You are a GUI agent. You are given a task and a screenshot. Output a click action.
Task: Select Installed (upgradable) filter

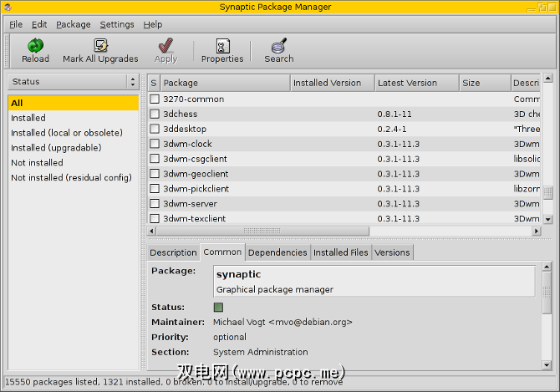tap(55, 148)
